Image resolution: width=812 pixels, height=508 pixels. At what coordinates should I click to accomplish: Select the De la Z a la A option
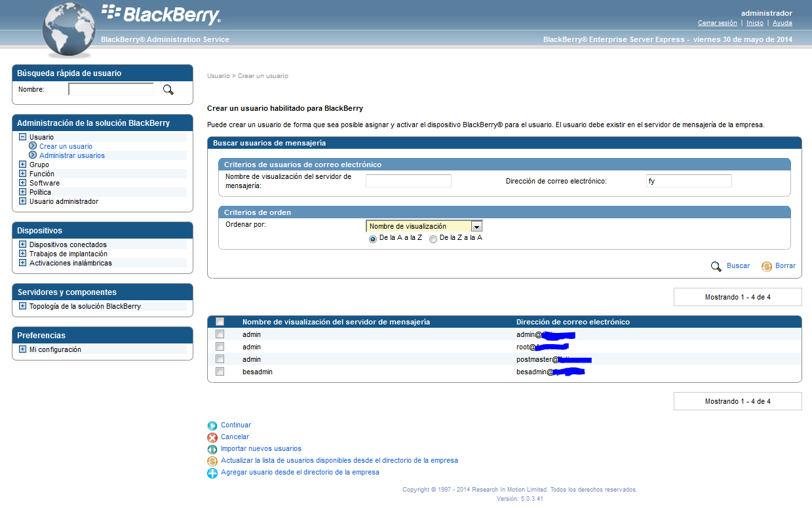coord(433,239)
